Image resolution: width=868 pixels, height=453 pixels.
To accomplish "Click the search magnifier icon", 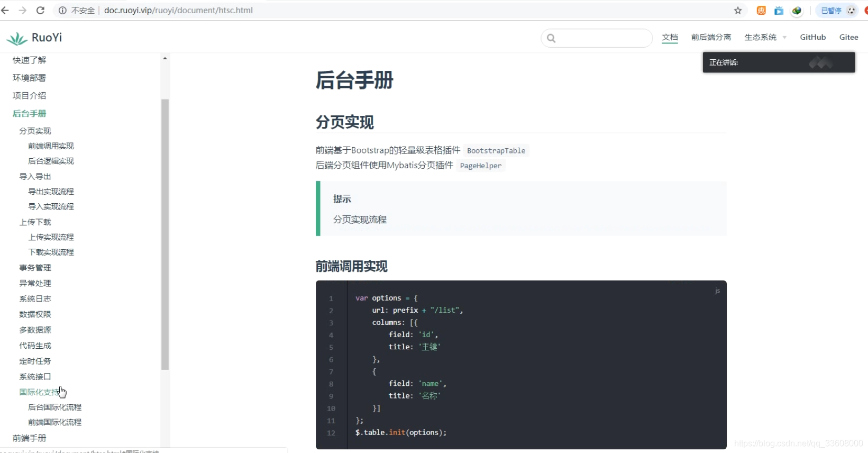I will tap(551, 38).
